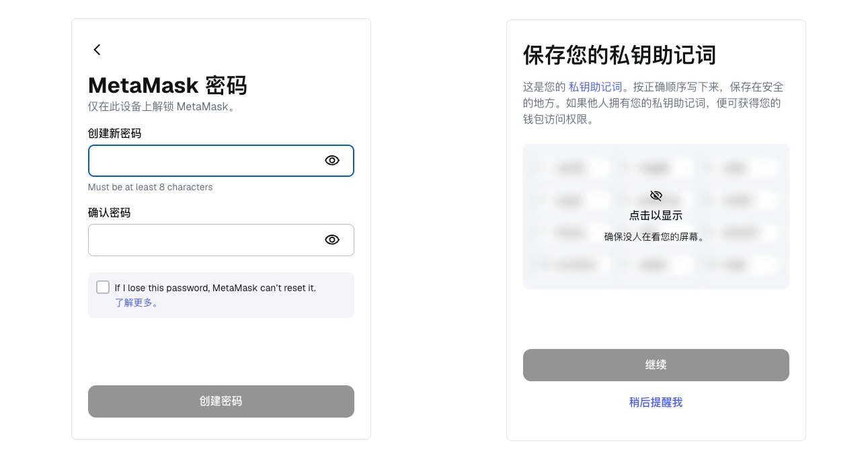Go back using the left arrow icon
The image size is (868, 466).
point(97,50)
